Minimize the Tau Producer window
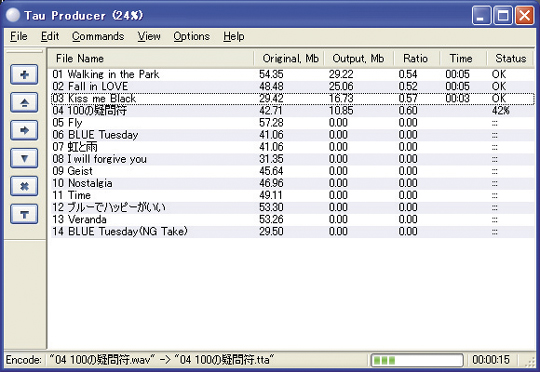Screen dimensions: 540x372 click(x=481, y=16)
